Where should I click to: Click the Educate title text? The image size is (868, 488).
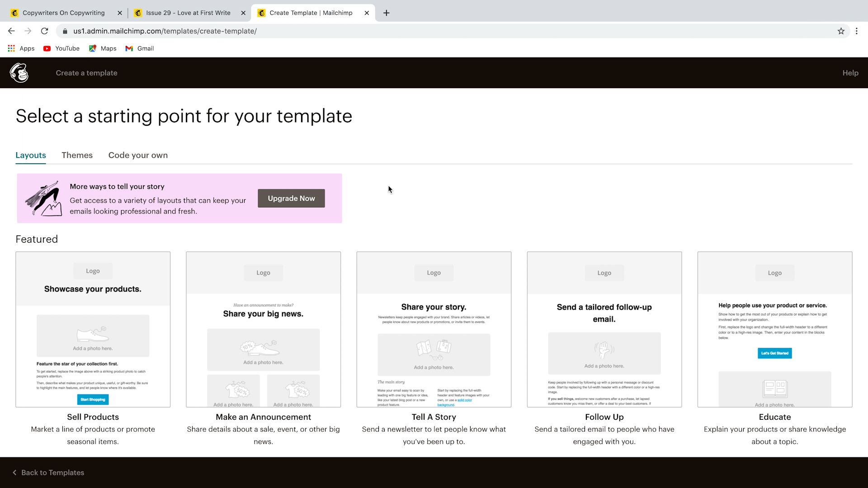774,417
